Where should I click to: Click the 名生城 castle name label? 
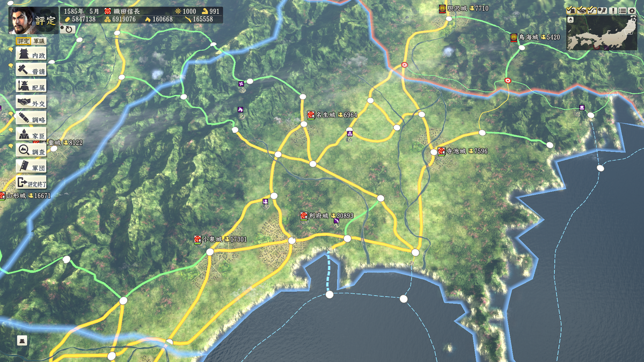(326, 115)
